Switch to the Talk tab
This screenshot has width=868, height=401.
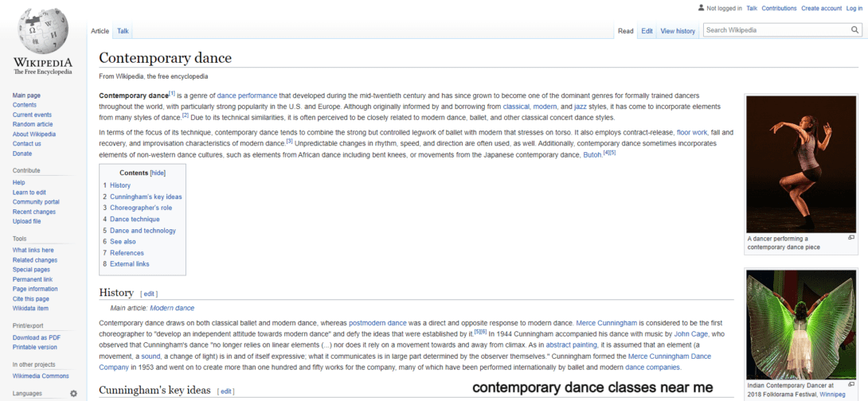click(x=123, y=31)
